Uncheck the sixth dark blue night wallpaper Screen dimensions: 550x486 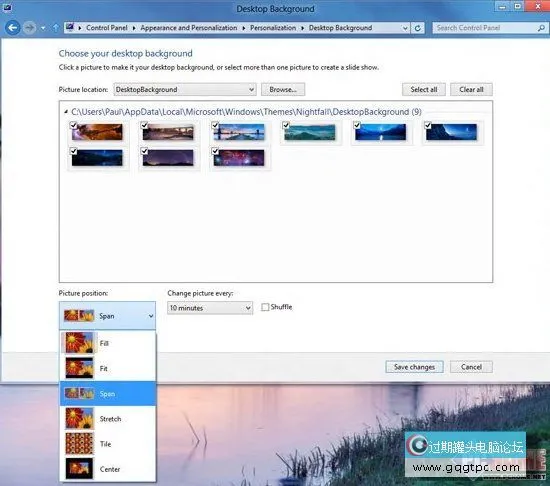point(428,125)
